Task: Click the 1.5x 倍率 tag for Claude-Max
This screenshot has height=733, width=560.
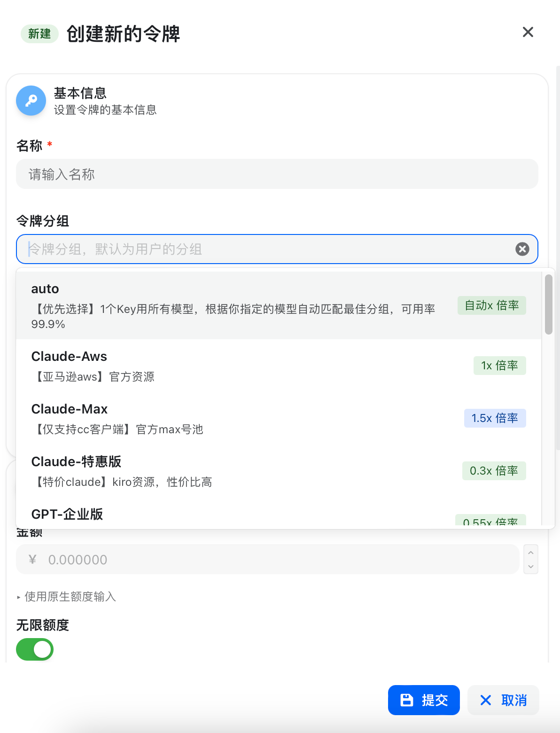Action: click(x=495, y=418)
